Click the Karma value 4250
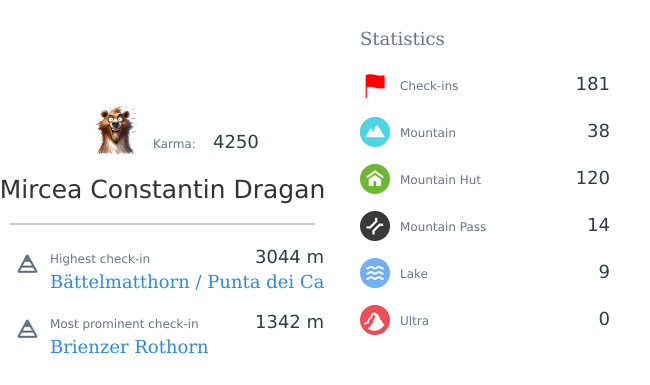The image size is (650, 385). point(235,142)
